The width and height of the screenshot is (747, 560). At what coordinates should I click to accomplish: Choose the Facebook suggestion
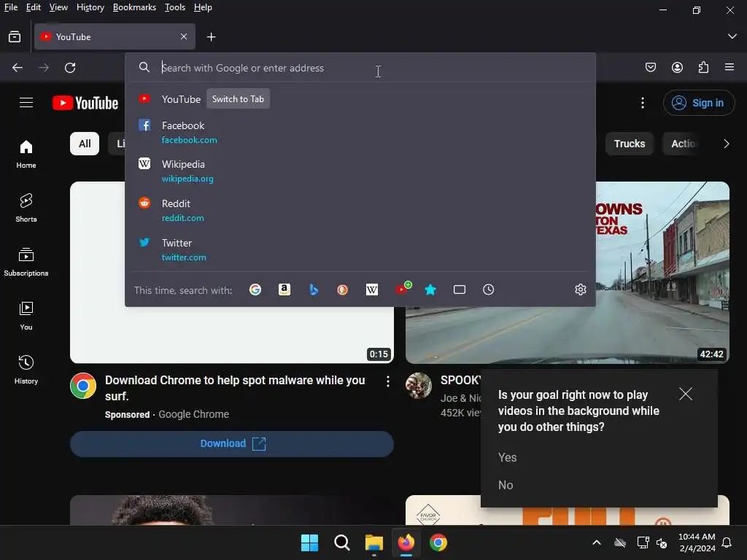[360, 133]
